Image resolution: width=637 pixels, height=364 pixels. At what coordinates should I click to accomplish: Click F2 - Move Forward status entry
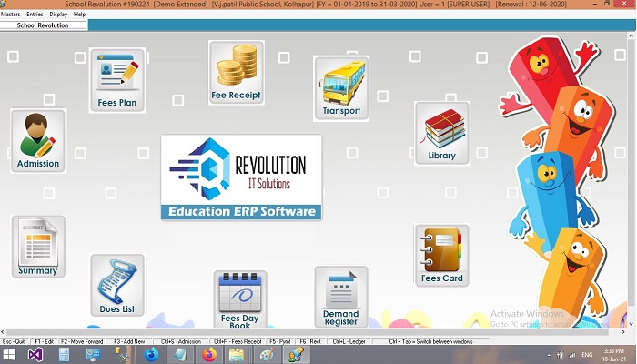(x=82, y=341)
